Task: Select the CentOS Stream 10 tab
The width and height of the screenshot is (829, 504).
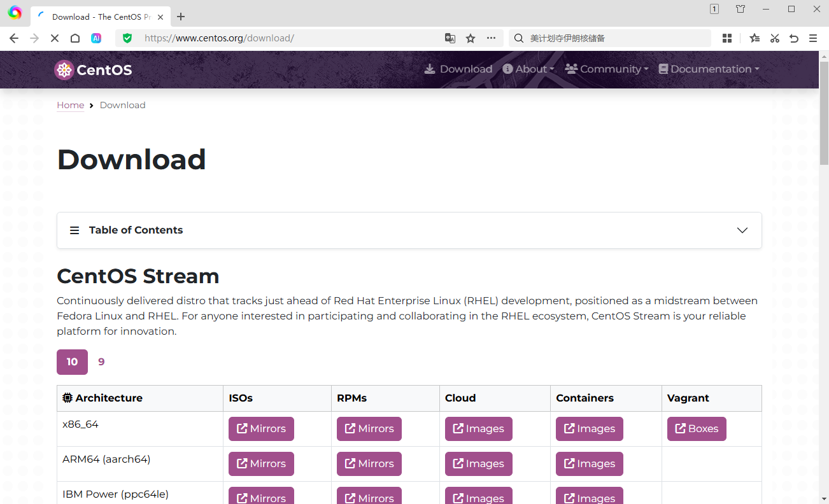Action: point(72,362)
